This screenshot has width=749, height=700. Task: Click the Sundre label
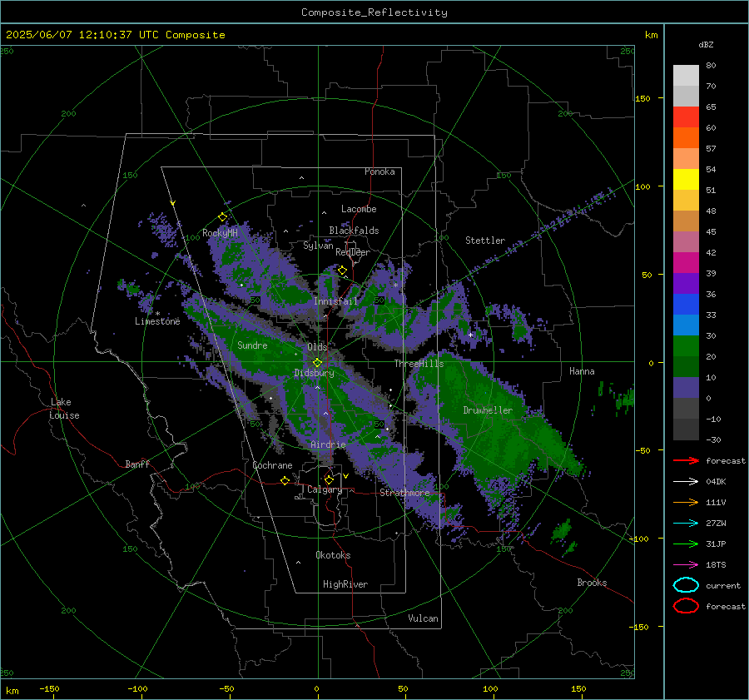252,345
